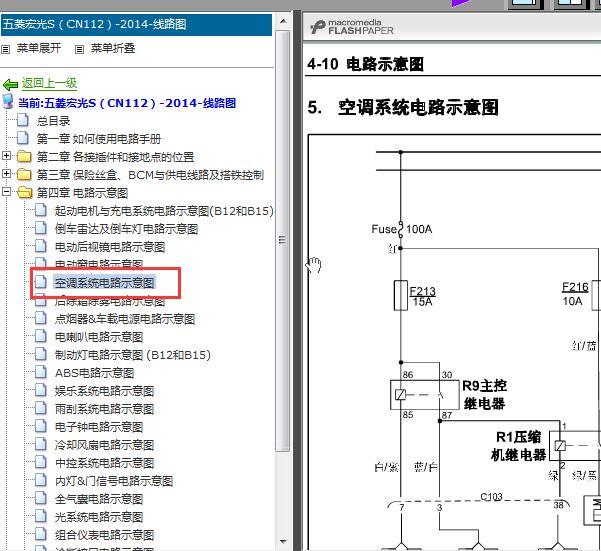
Task: Click page icon beside 组合仪表电路示意图
Action: pyautogui.click(x=41, y=535)
